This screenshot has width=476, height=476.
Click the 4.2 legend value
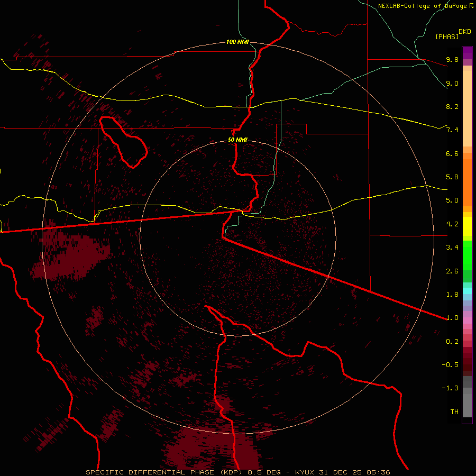pos(452,224)
